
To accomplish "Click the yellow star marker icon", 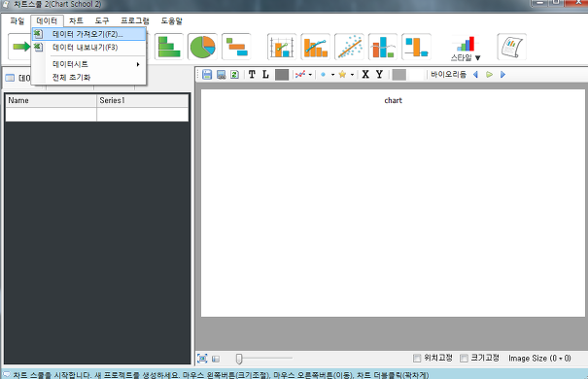I will pos(342,74).
